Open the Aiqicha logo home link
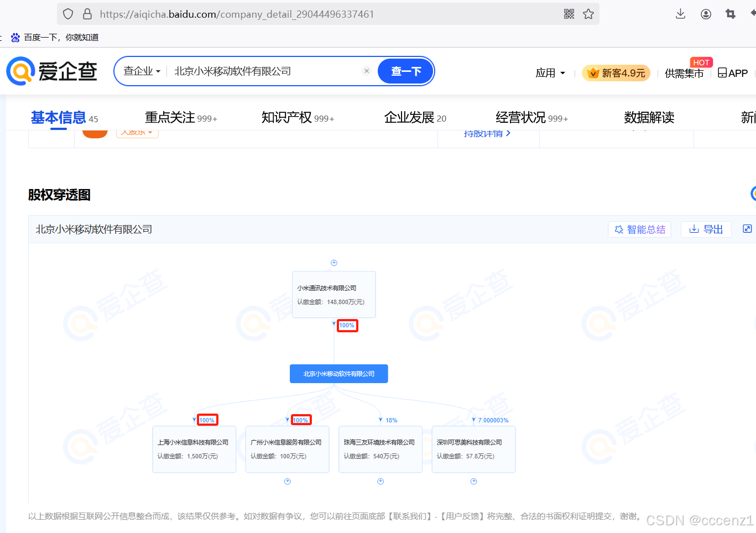 point(52,71)
